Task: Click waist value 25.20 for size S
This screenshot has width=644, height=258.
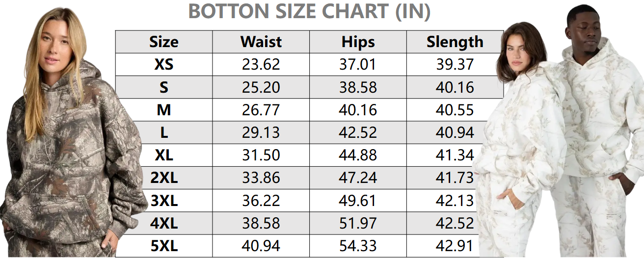Action: point(261,87)
